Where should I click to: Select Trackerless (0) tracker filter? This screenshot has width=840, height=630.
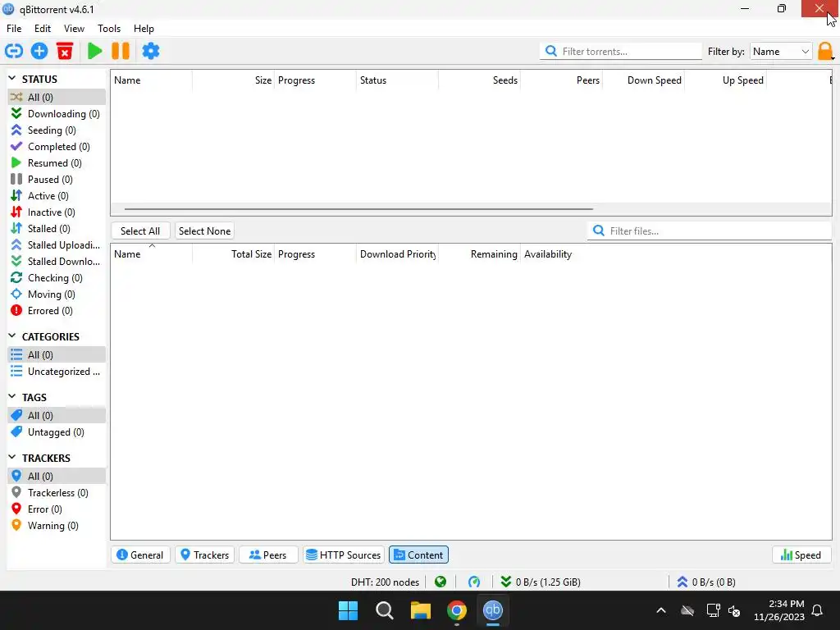[x=57, y=493]
